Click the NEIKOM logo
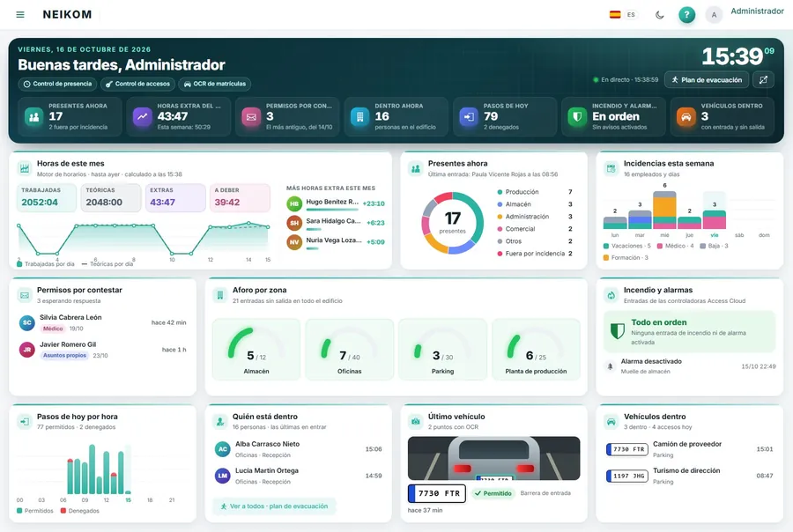Image resolution: width=793 pixels, height=532 pixels. click(67, 15)
